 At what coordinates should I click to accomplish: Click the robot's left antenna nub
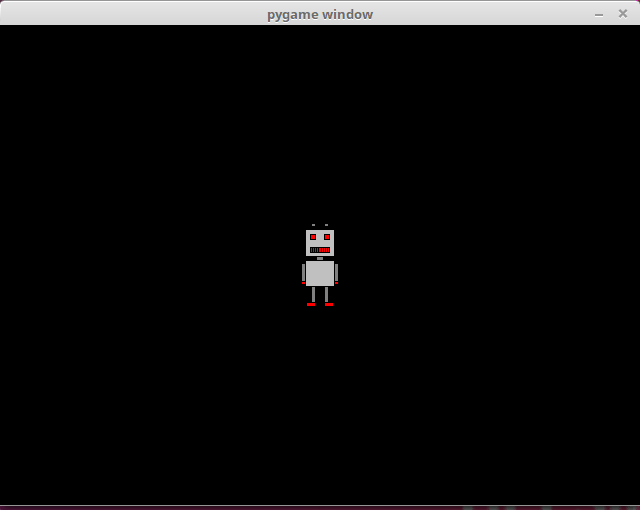coord(313,226)
